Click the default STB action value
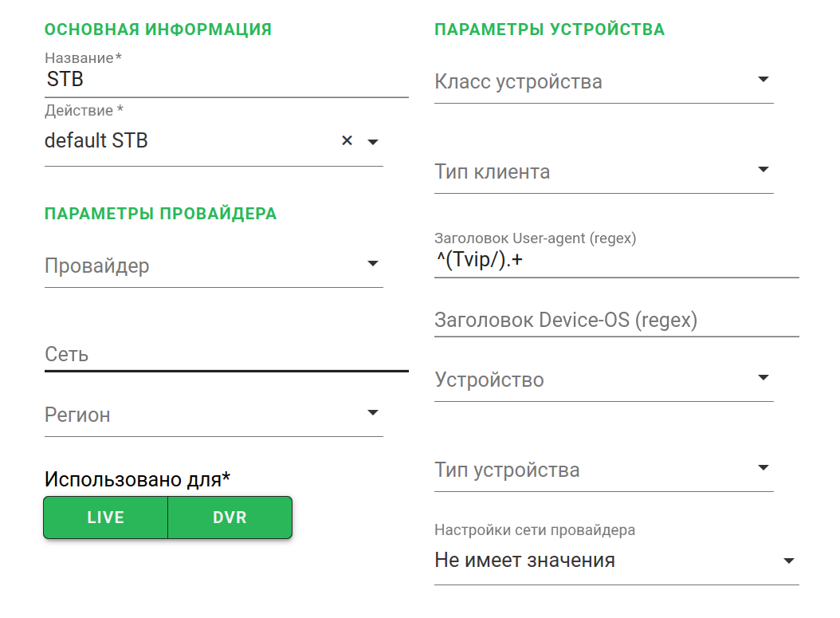This screenshot has height=618, width=840. 96,141
